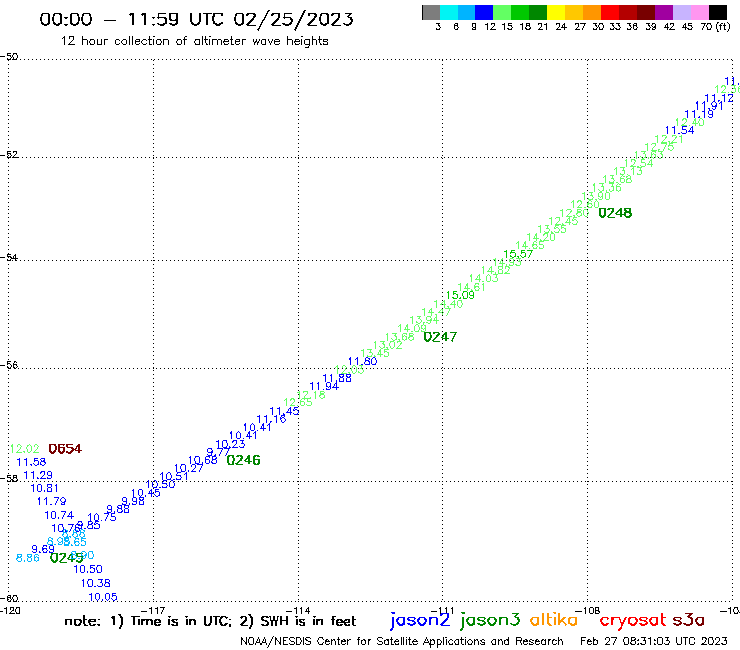Click the '-117' longitude axis label
The width and height of the screenshot is (740, 650).
(153, 611)
